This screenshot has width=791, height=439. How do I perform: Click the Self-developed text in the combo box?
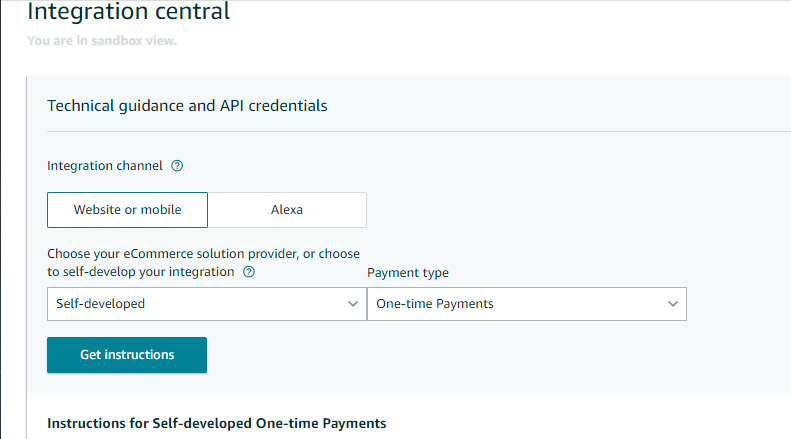100,304
